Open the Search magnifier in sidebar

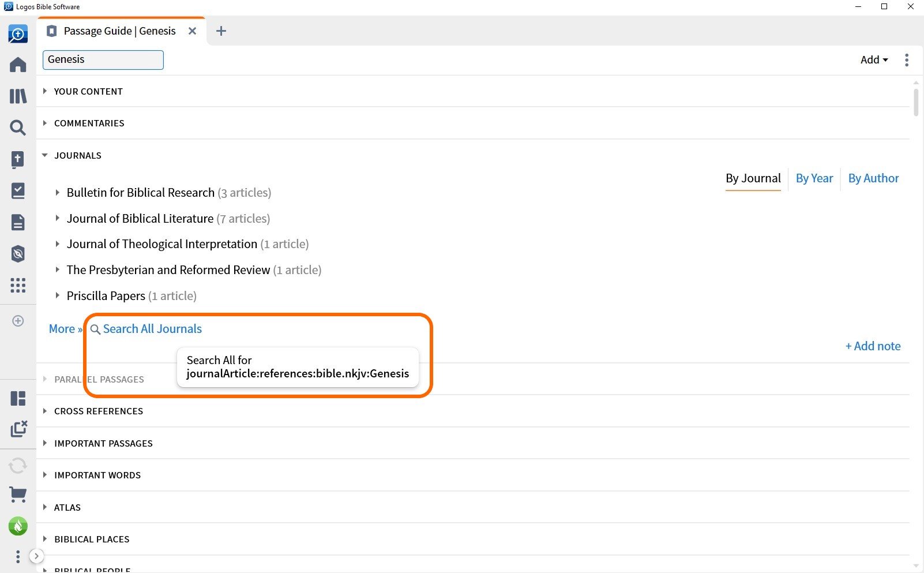[x=18, y=128]
